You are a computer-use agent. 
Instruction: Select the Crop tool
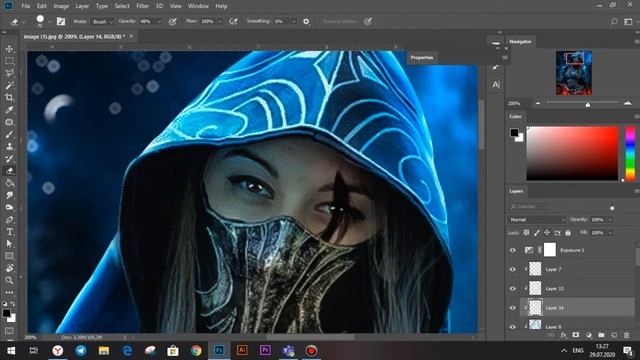click(9, 98)
